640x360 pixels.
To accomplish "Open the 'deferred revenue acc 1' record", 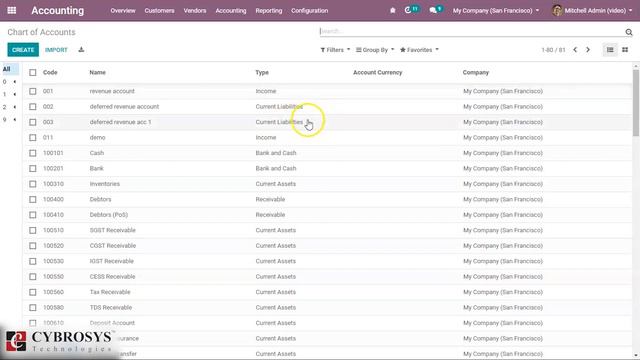I will coord(120,122).
